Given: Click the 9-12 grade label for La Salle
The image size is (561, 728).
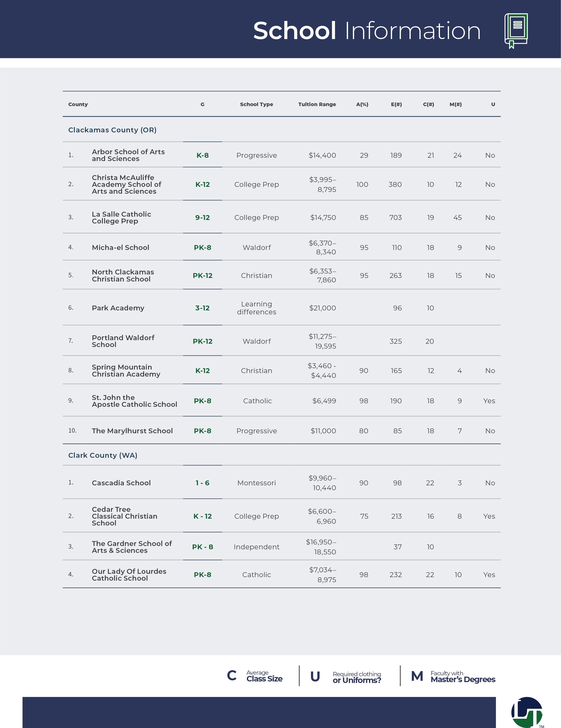Looking at the screenshot, I should 202,218.
